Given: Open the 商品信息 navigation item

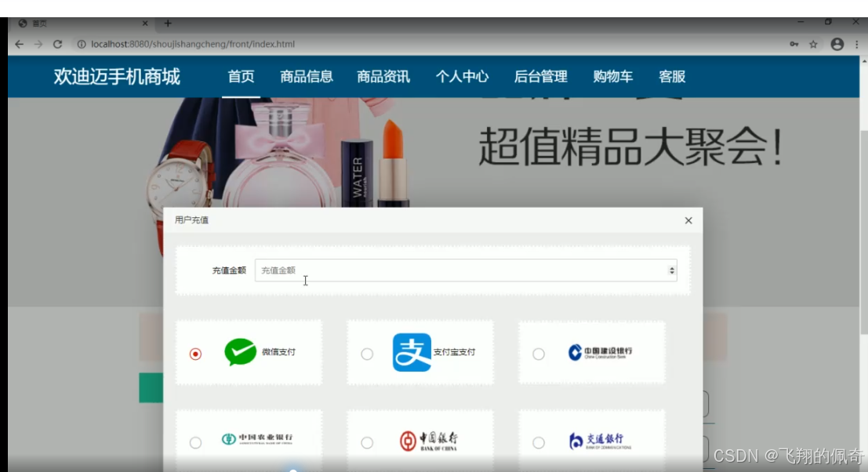Looking at the screenshot, I should tap(306, 77).
